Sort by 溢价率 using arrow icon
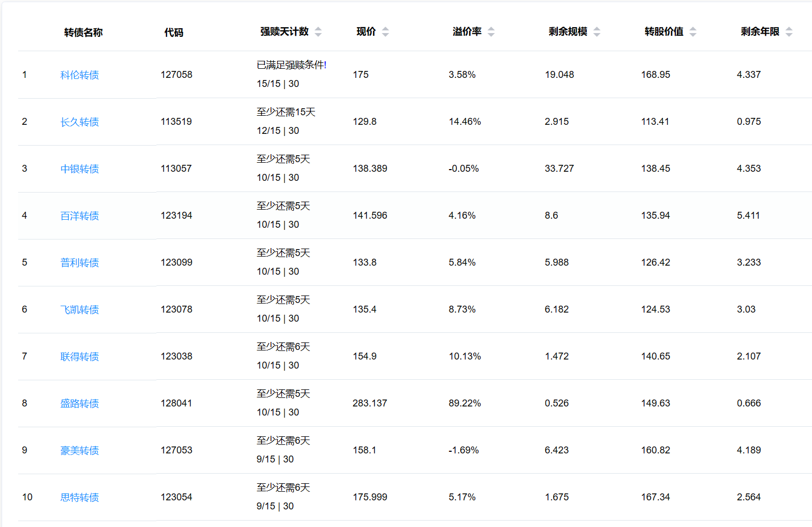Screen dimensions: 812x527 pos(491,32)
